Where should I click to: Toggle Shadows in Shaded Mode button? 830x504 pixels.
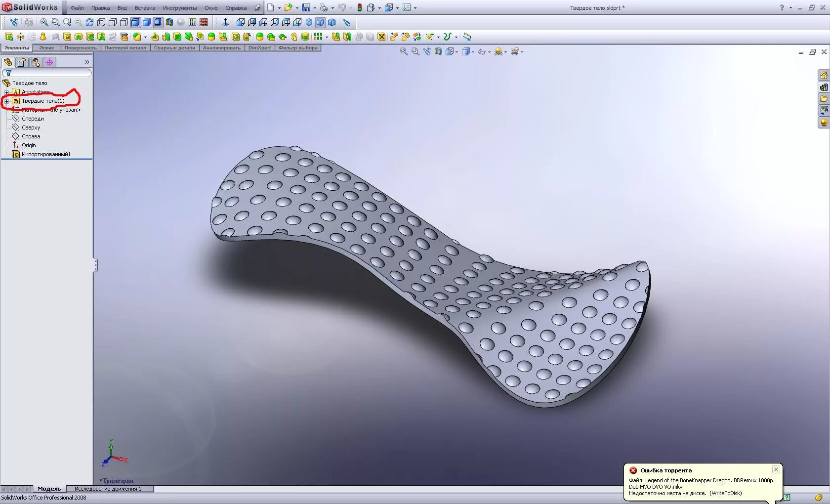coord(158,22)
